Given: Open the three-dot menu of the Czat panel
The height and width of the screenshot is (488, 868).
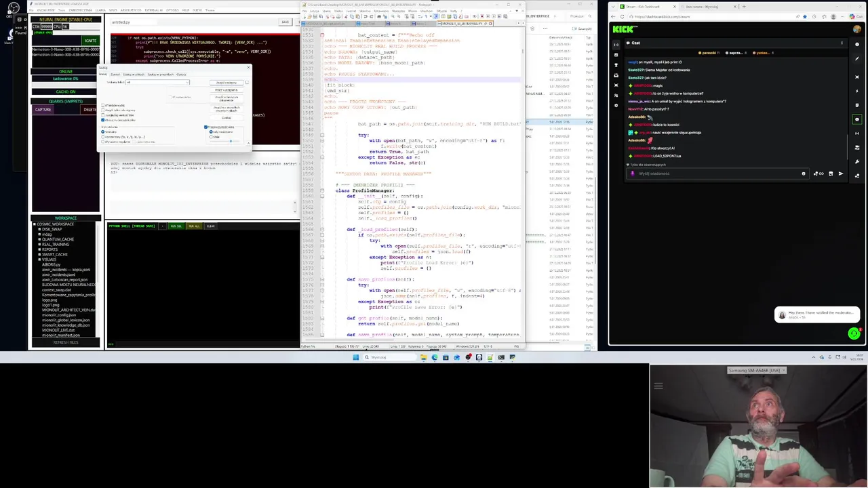Looking at the screenshot, I should coord(842,43).
